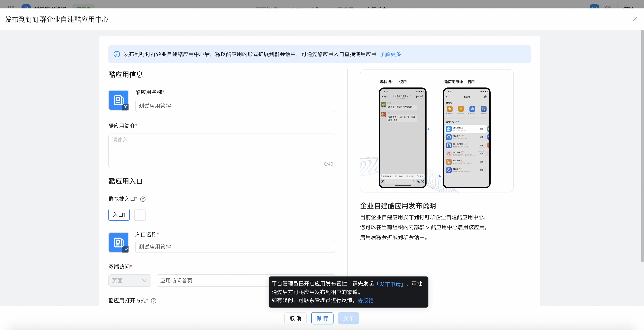644x330 pixels.
Task: Click the info icon in the blue banner
Action: (117, 54)
